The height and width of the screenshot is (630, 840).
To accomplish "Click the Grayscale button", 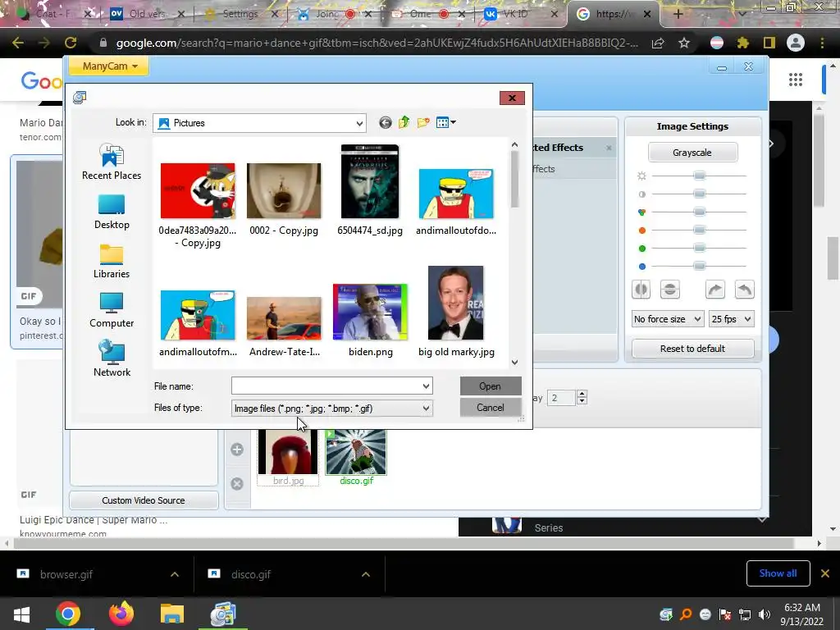I will point(692,153).
